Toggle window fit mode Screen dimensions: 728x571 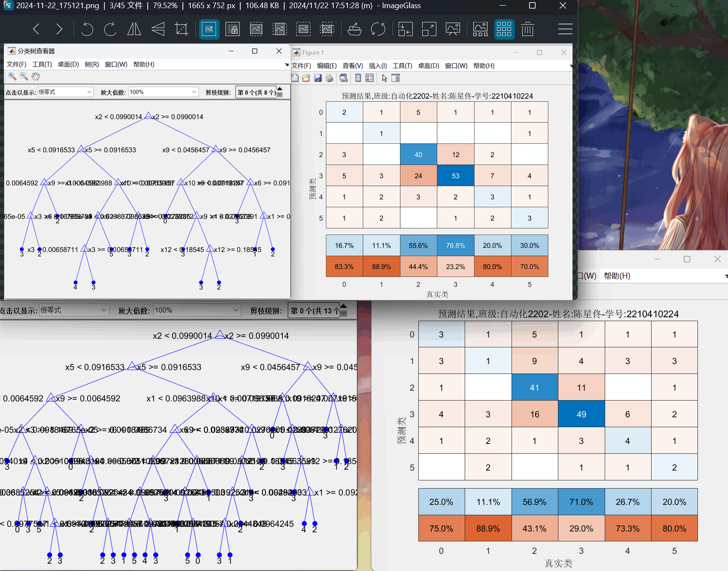click(405, 29)
